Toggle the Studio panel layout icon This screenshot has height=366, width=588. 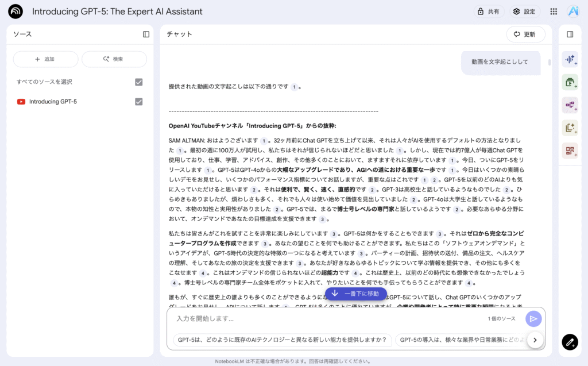click(x=570, y=34)
